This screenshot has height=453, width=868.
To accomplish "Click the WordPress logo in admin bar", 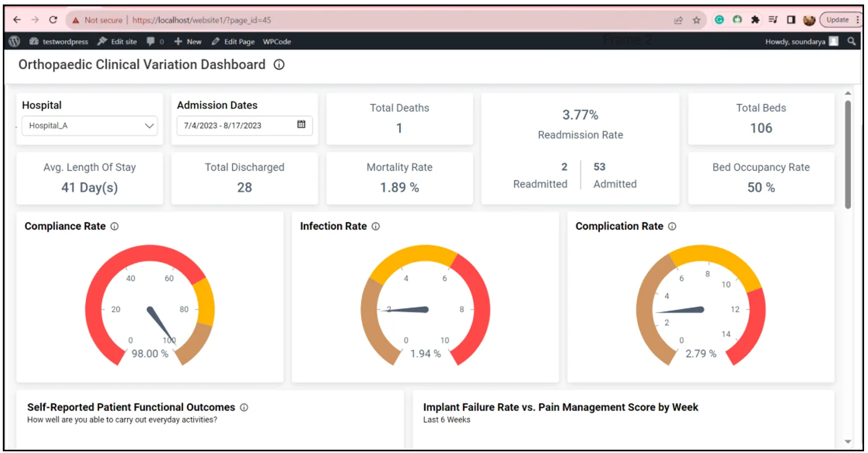I will [x=15, y=41].
